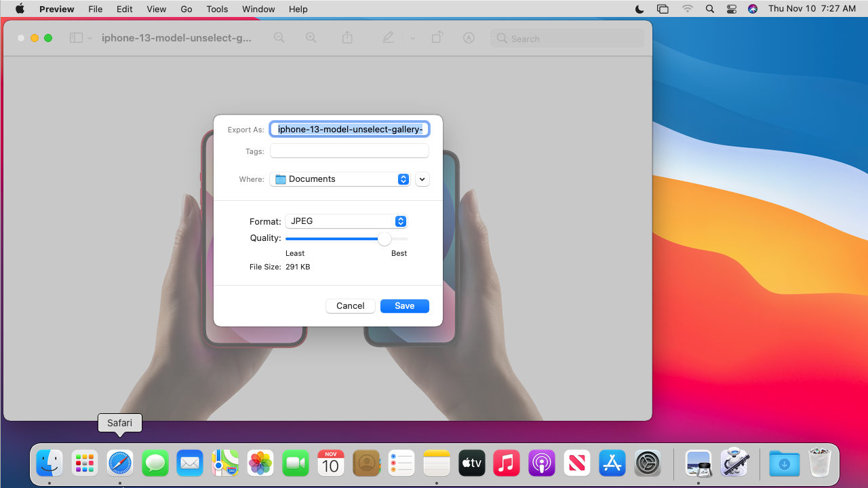Open the Apple menu
The height and width of the screenshot is (488, 868).
20,9
